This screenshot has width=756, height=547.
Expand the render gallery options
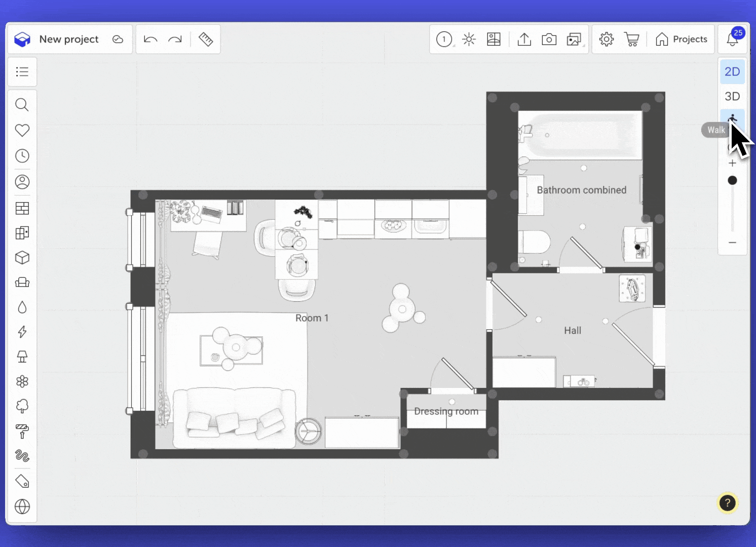coord(574,40)
